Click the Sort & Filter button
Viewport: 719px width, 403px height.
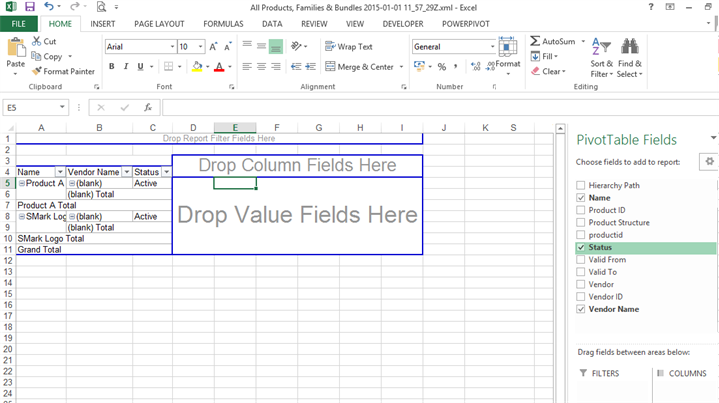601,58
